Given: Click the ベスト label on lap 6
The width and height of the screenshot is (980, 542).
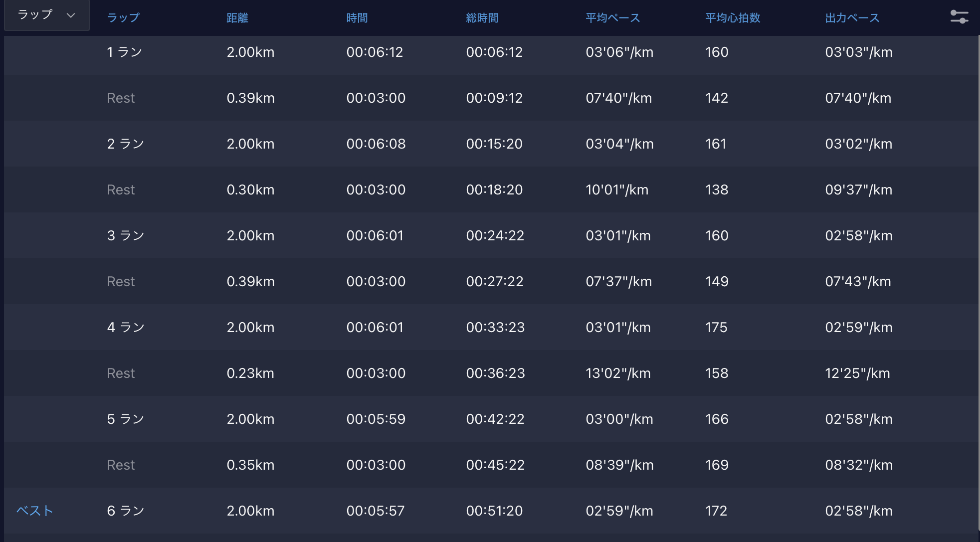Looking at the screenshot, I should [x=34, y=511].
